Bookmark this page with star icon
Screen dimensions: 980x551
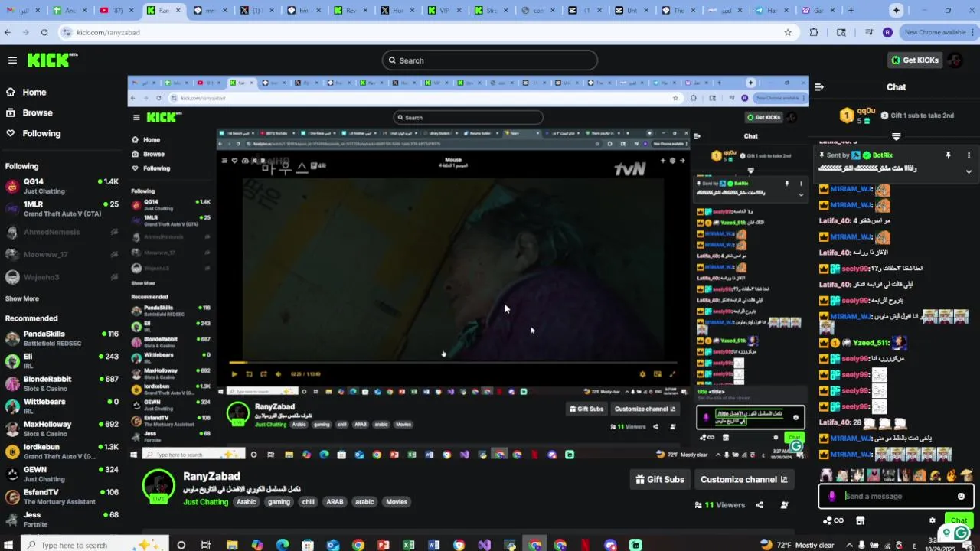click(788, 32)
